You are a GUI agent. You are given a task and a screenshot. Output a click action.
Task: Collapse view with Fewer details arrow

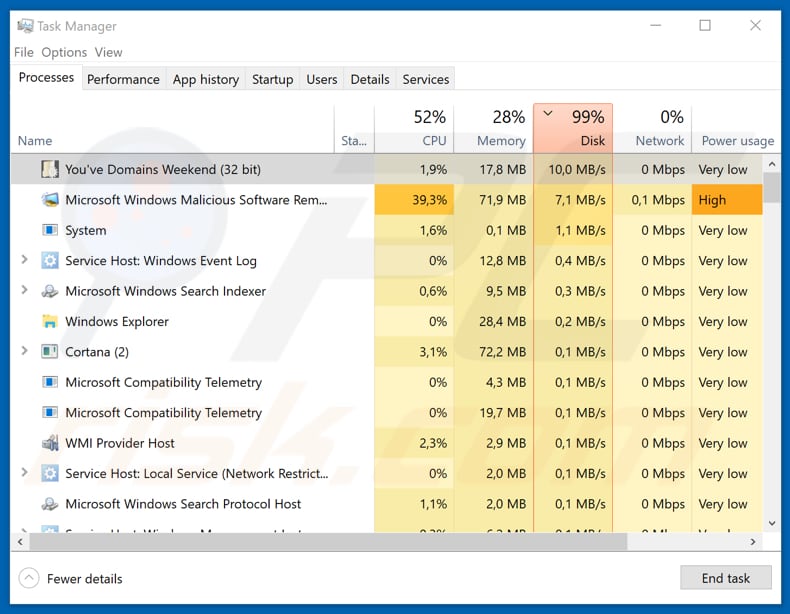pos(29,578)
